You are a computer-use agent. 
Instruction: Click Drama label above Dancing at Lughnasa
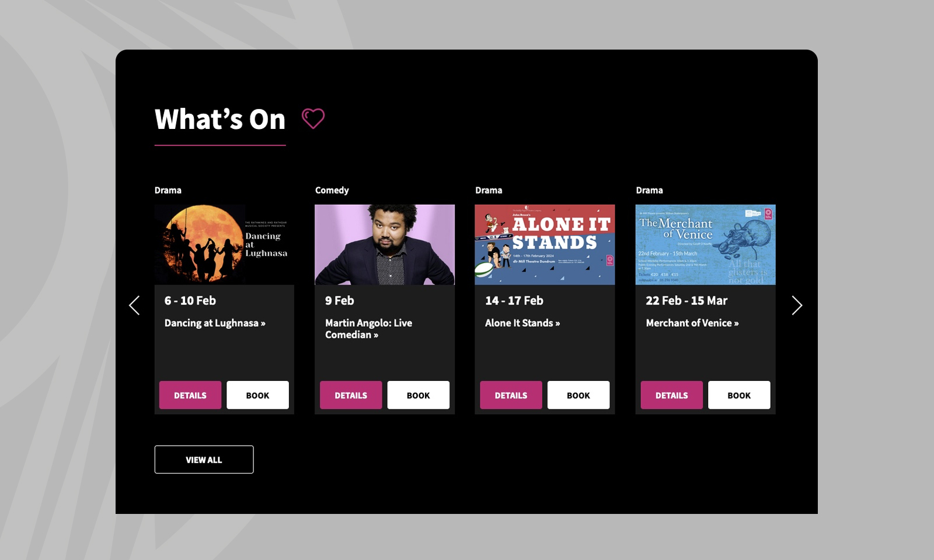pos(168,190)
